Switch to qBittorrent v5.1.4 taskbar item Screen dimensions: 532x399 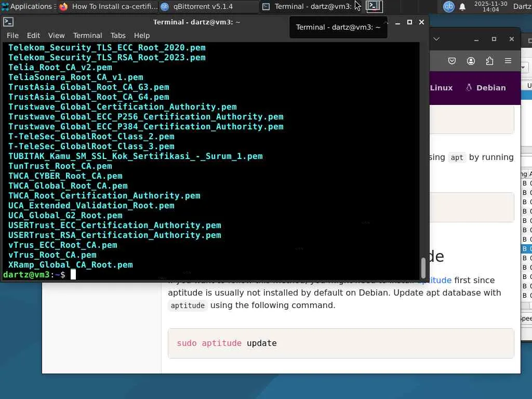209,6
